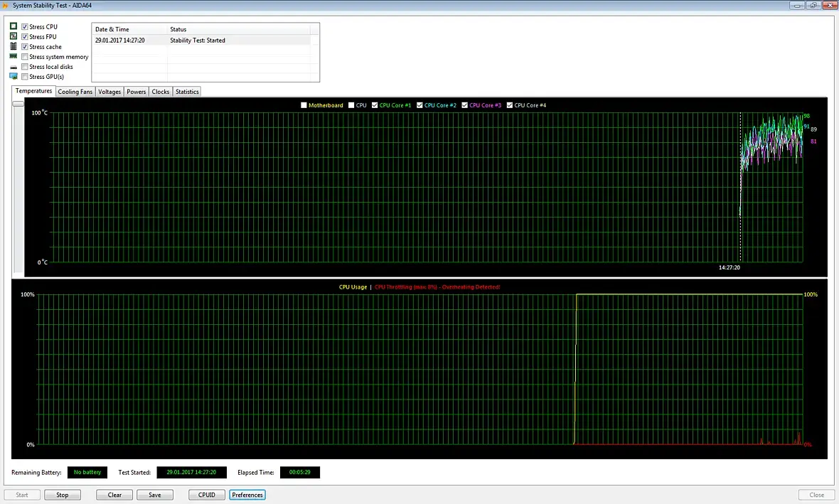Enable Stress local disks checkbox
Image resolution: width=839 pixels, height=504 pixels.
coord(25,67)
